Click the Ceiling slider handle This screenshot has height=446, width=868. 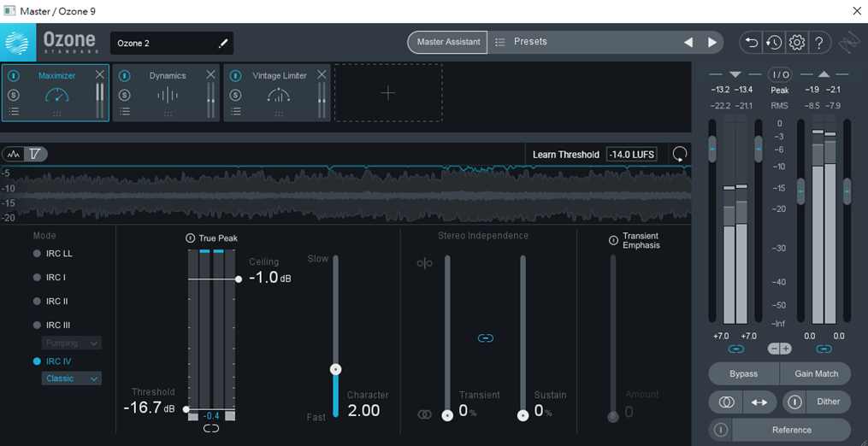coord(239,279)
